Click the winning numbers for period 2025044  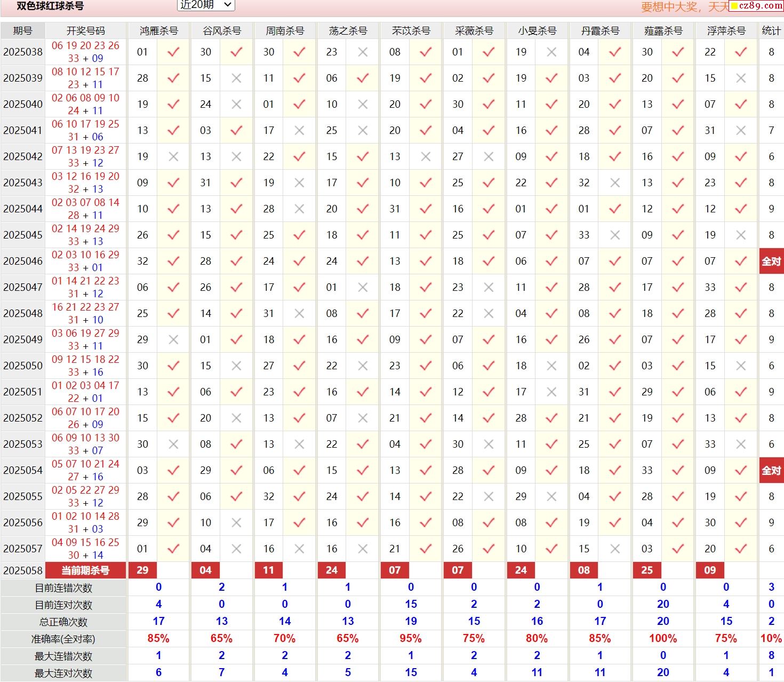pyautogui.click(x=86, y=209)
